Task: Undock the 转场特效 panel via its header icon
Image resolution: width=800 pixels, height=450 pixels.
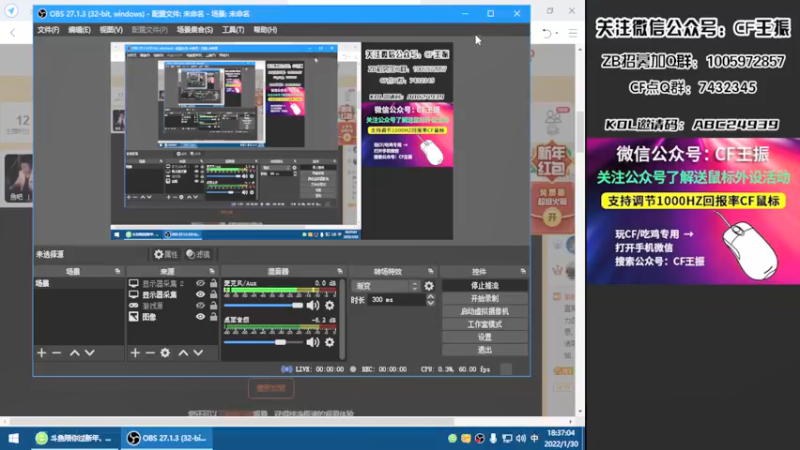Action: pos(431,271)
